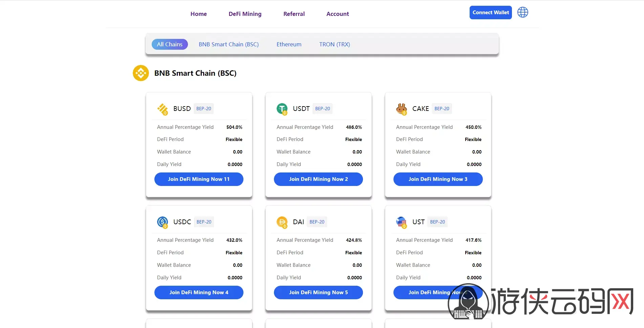This screenshot has height=328, width=644.
Task: Join DeFi Mining Now 5 for DAI
Action: pos(318,292)
